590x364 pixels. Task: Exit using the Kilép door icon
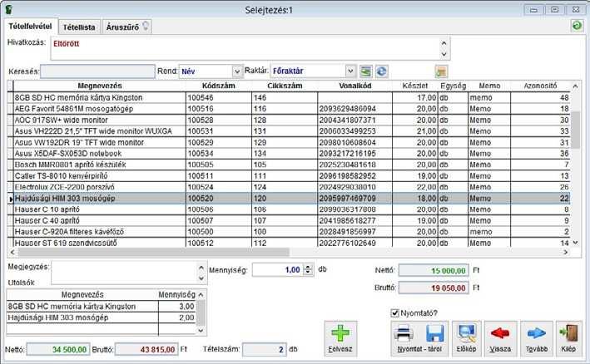click(x=568, y=338)
